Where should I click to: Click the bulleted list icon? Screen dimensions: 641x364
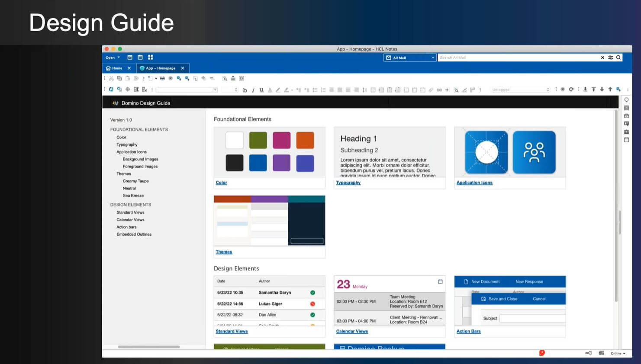tap(315, 90)
